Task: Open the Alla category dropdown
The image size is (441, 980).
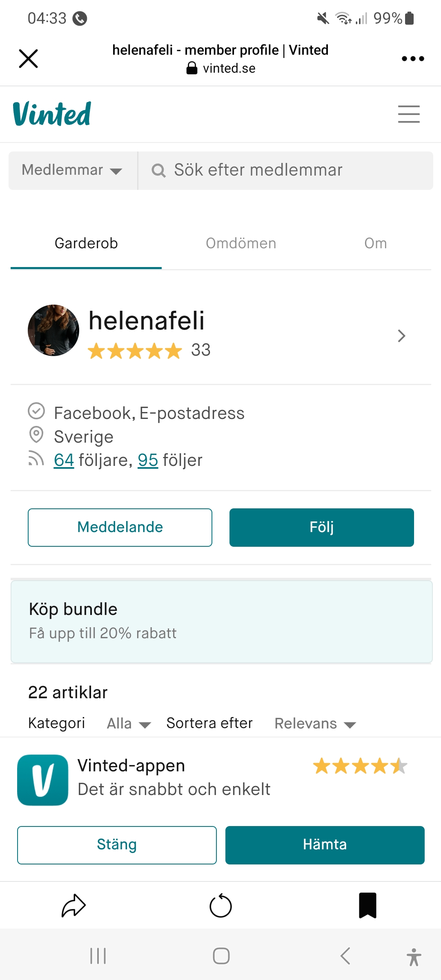Action: click(129, 724)
